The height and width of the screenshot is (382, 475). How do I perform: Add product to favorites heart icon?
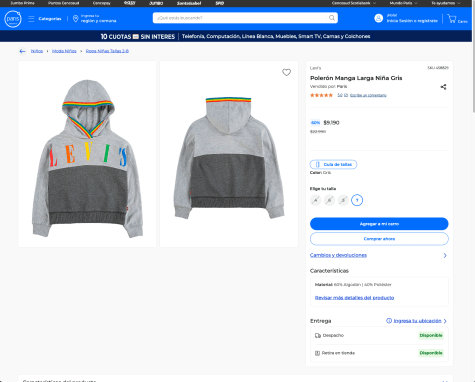click(x=287, y=72)
